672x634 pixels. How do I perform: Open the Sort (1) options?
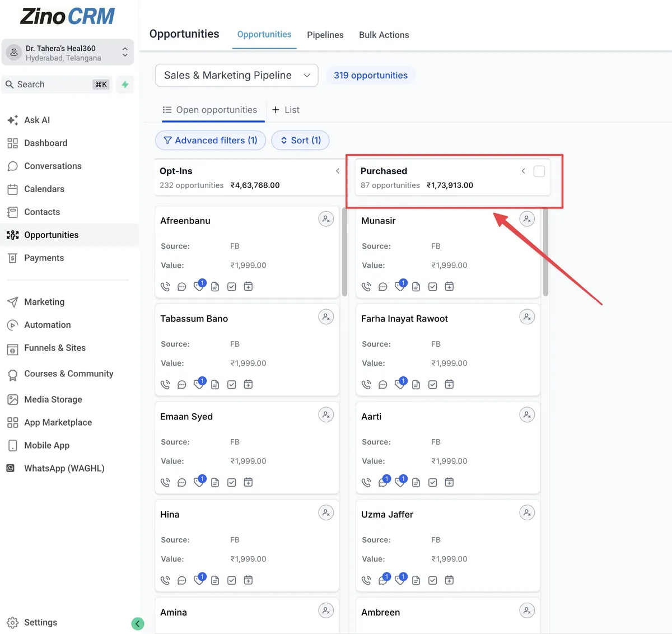pos(300,140)
